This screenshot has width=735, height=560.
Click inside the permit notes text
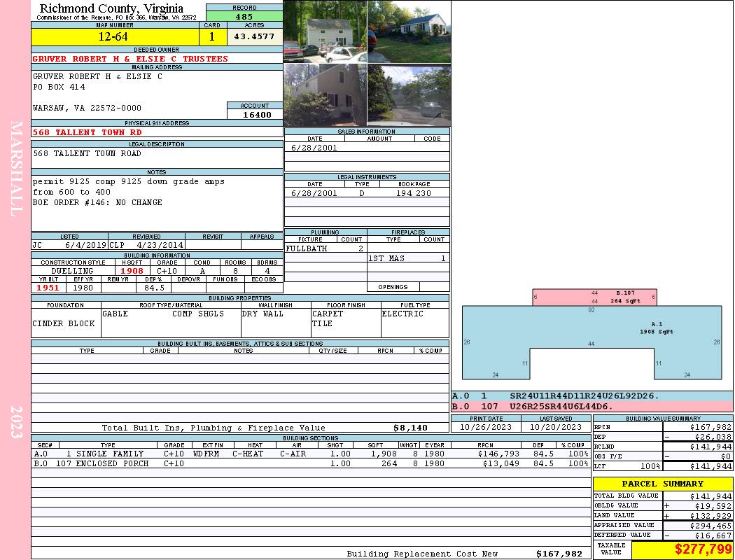129,192
